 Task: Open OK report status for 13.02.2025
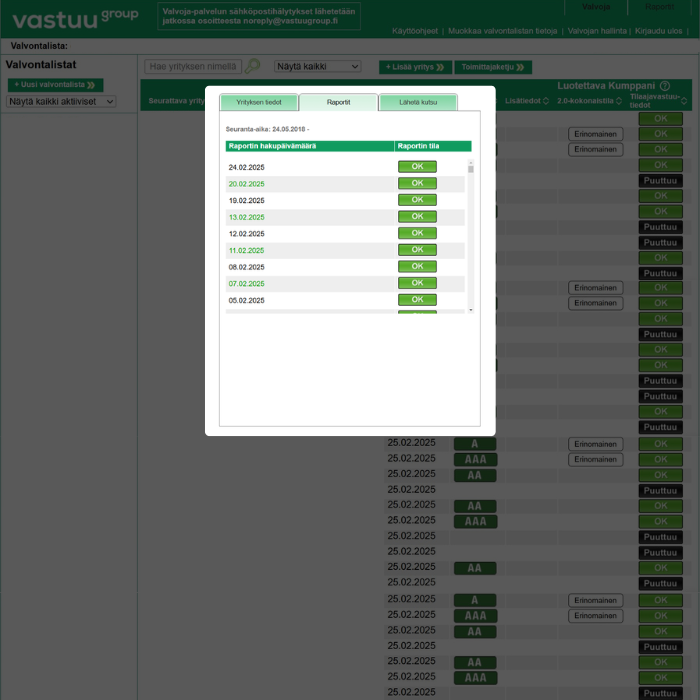417,216
